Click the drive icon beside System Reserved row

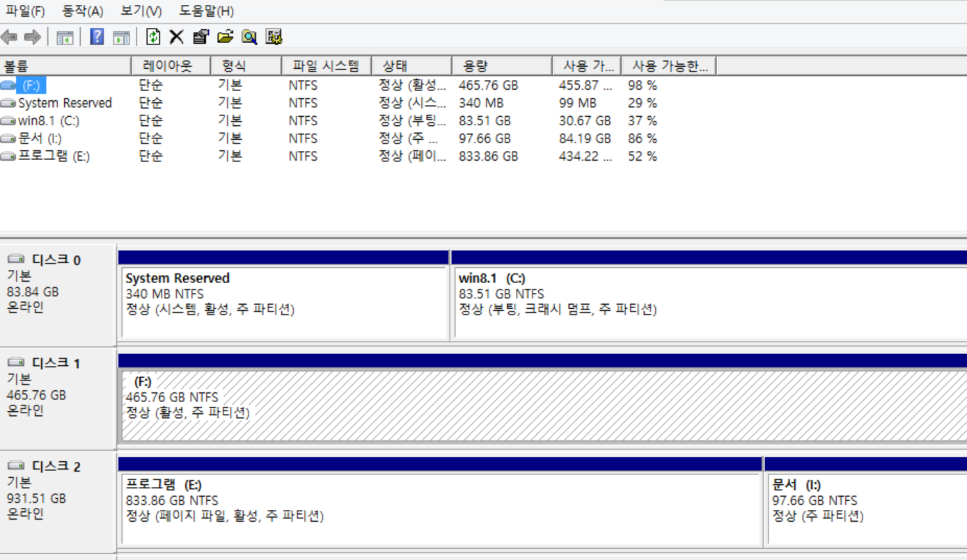point(8,103)
